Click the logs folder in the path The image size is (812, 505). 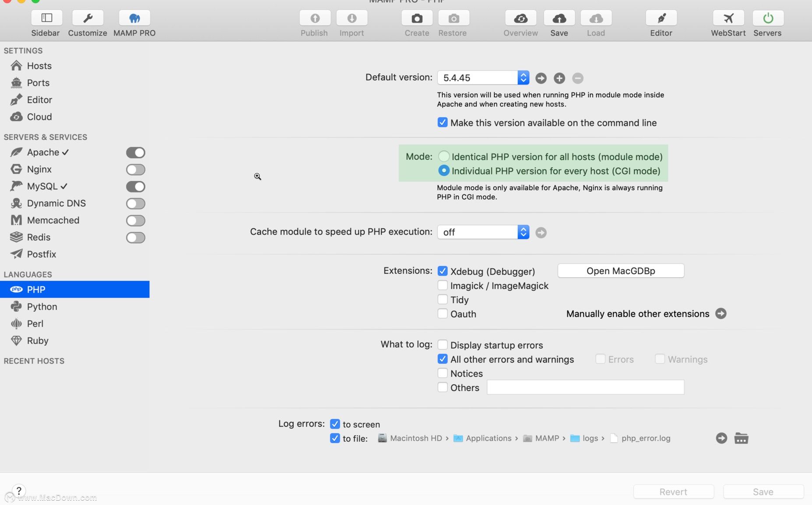(584, 438)
